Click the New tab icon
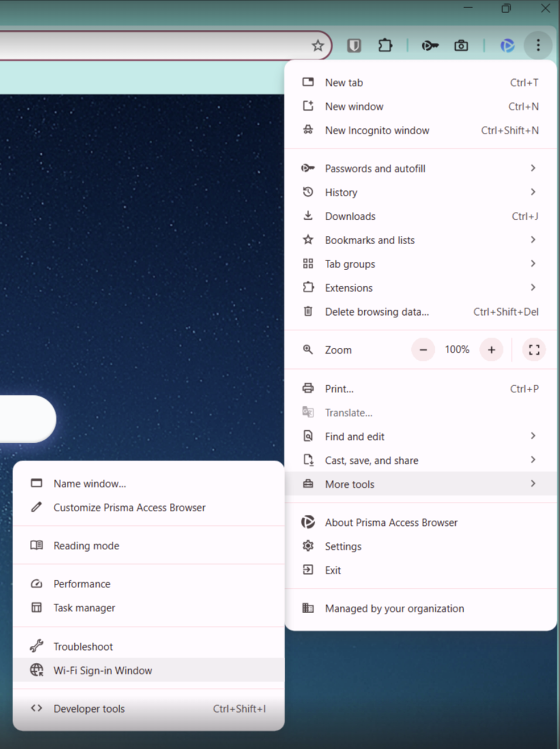This screenshot has height=749, width=560. coord(308,82)
